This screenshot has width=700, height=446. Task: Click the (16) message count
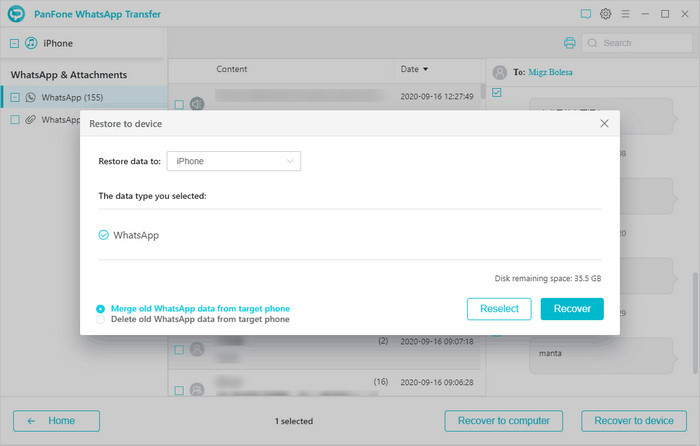point(381,382)
